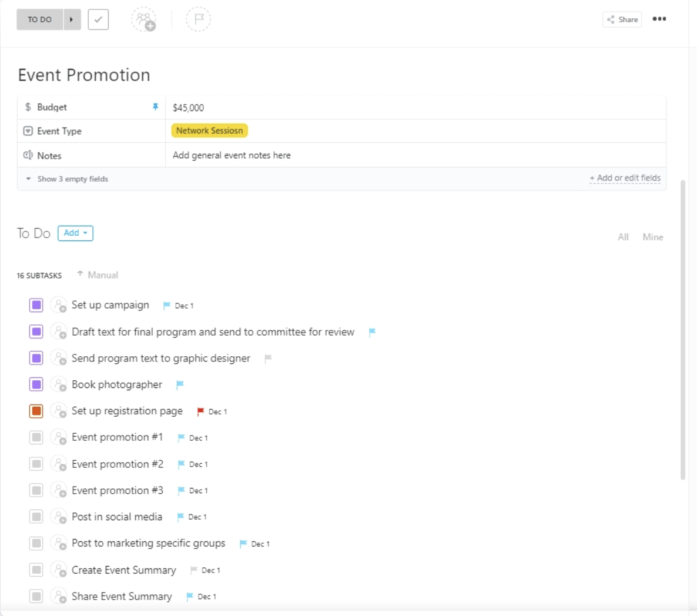Assign someone to Post to marketing specific groups
Screen dimensions: 697x616
pos(59,543)
